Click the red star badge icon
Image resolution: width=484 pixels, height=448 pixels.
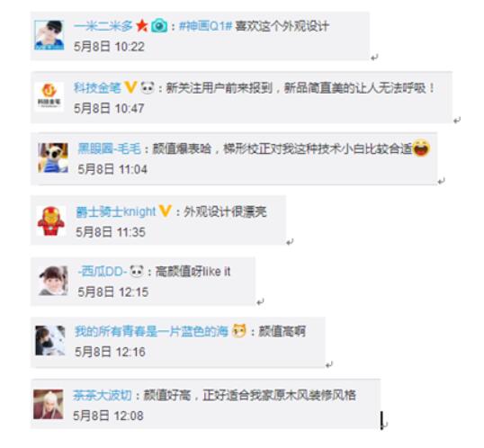pyautogui.click(x=142, y=25)
